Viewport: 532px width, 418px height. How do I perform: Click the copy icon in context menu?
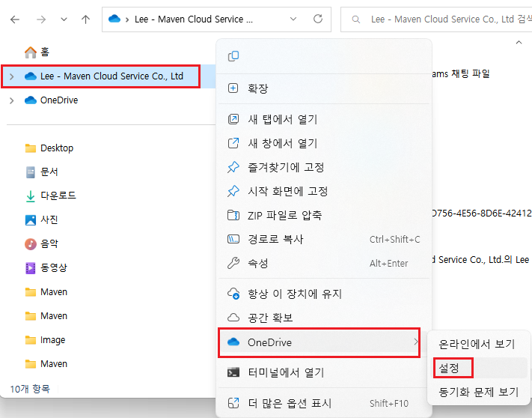[x=233, y=56]
